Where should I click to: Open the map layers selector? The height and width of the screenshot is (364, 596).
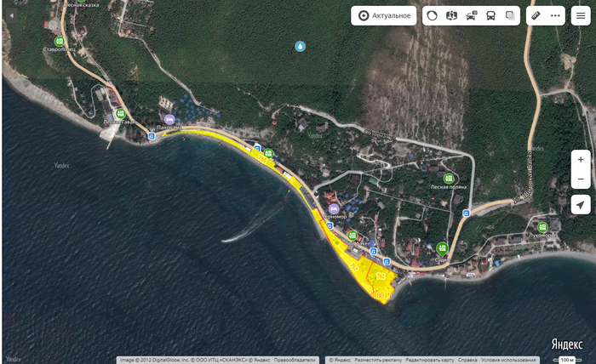[x=433, y=15]
